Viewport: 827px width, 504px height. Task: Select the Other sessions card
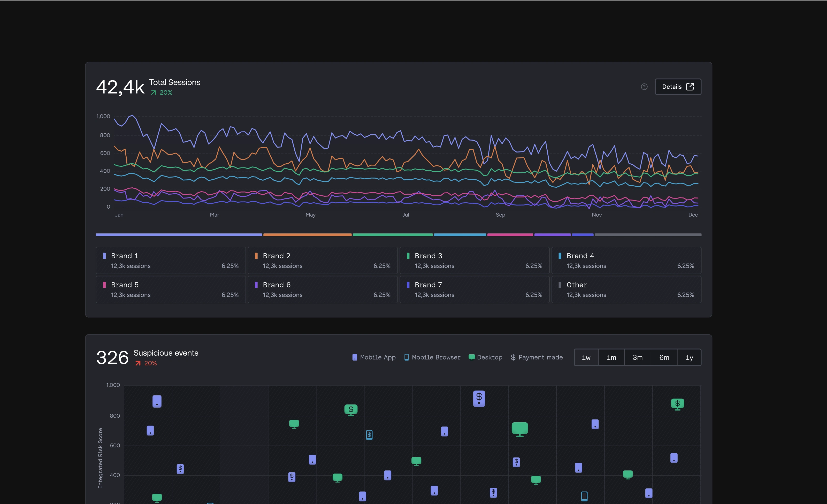point(626,289)
